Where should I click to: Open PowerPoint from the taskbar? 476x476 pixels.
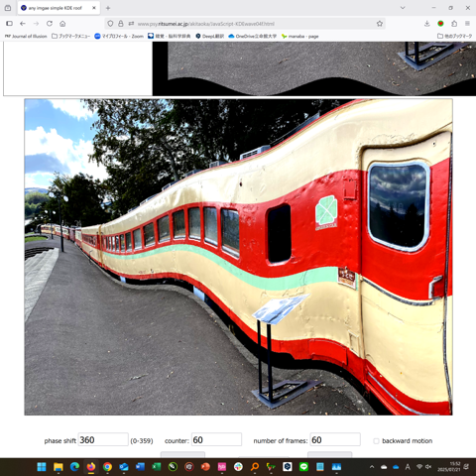(x=205, y=467)
